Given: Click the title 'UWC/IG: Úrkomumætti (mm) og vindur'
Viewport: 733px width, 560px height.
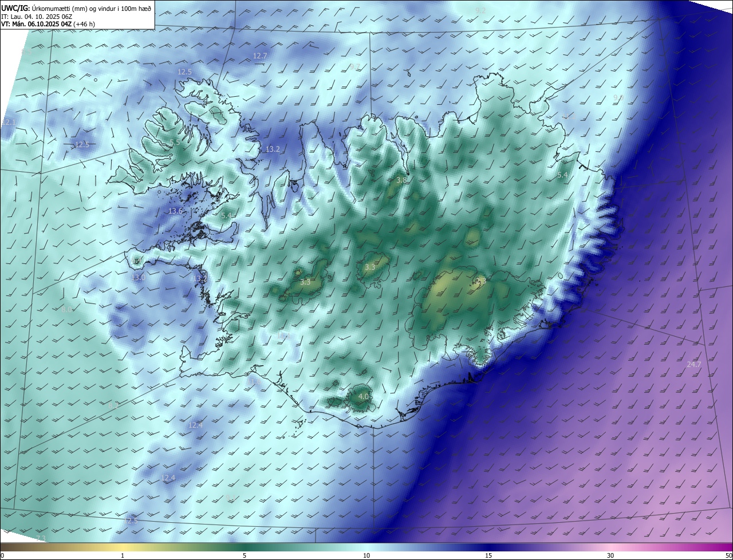Looking at the screenshot, I should pyautogui.click(x=76, y=7).
